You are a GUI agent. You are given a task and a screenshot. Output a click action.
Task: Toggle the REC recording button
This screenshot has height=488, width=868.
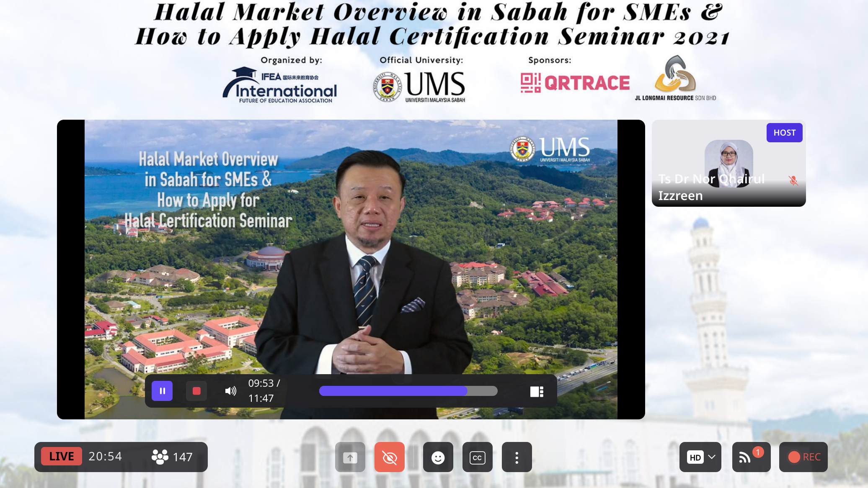coord(803,457)
